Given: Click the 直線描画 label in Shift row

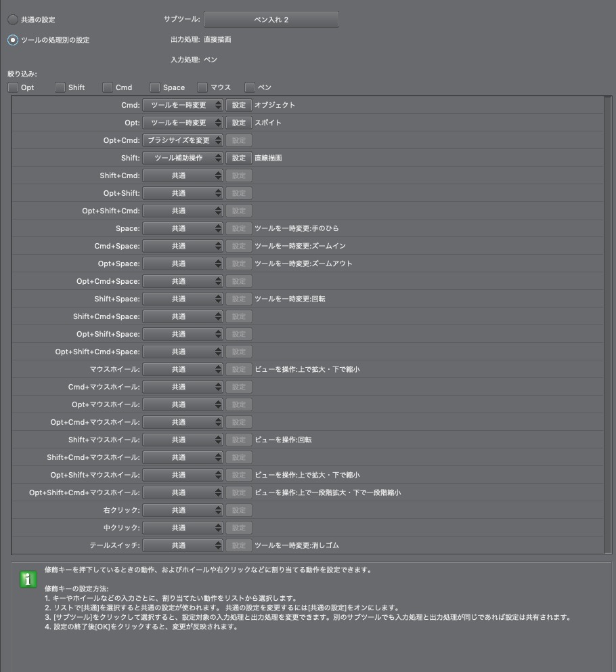Looking at the screenshot, I should click(x=268, y=158).
